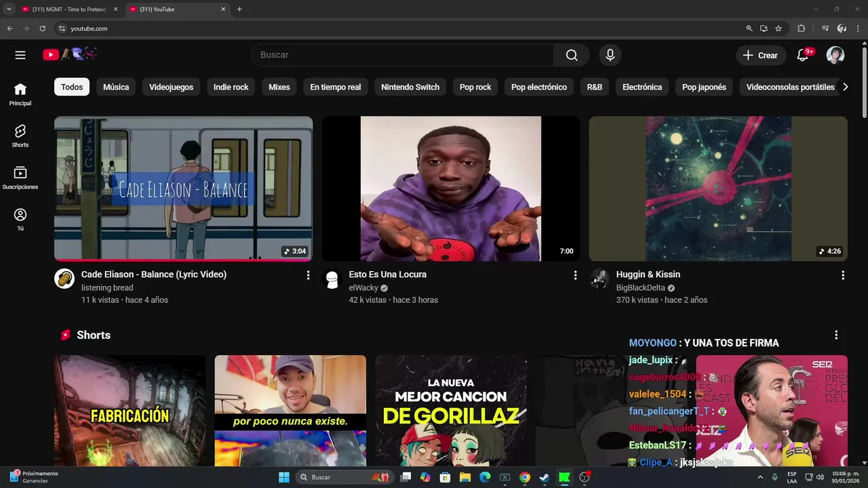Go to Principal home in sidebar
Screen dimensions: 868x488
point(20,94)
